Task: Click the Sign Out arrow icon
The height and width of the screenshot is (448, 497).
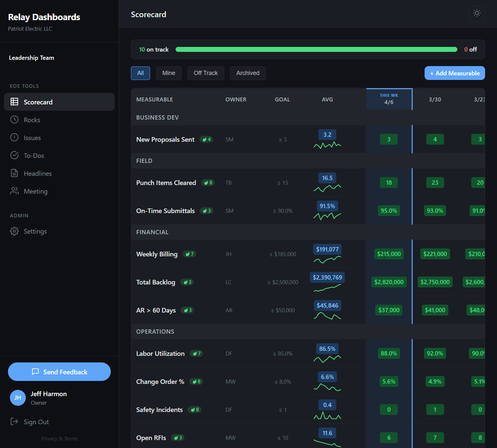Action: click(x=14, y=422)
